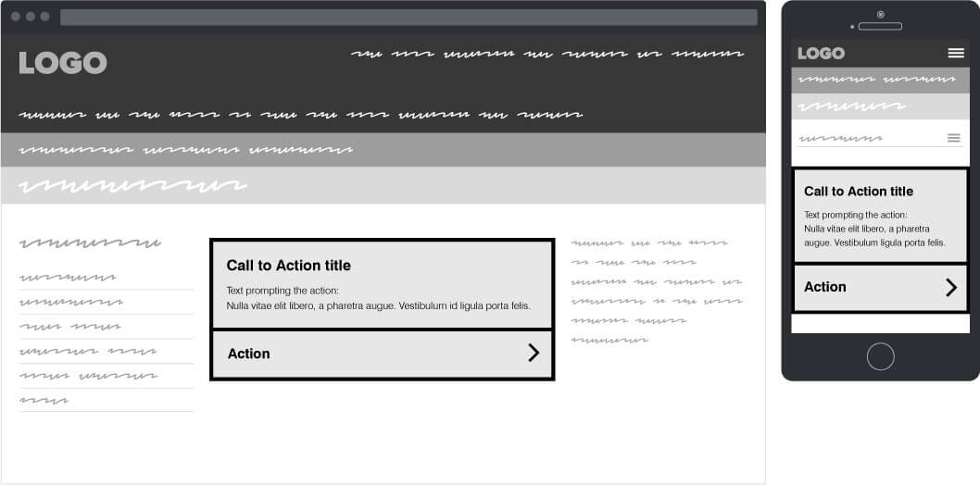Click the page title in the light-grey desktop bar
This screenshot has width=980, height=485.
[132, 186]
